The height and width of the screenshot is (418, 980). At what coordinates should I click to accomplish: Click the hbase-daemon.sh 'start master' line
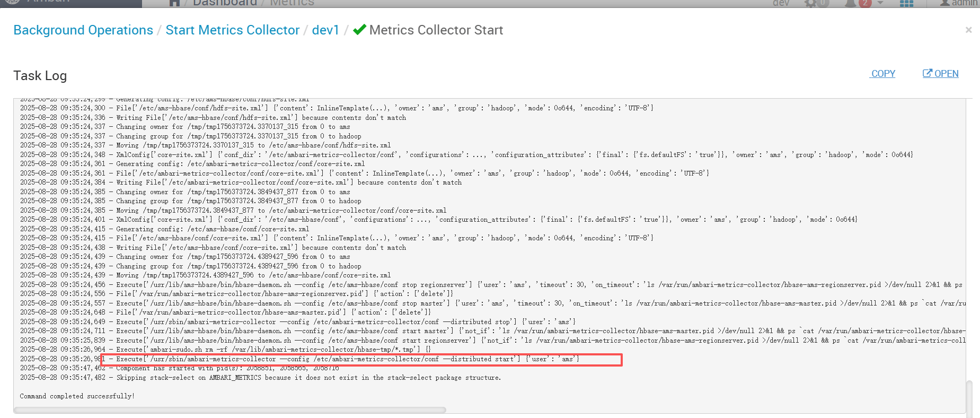coord(493,331)
